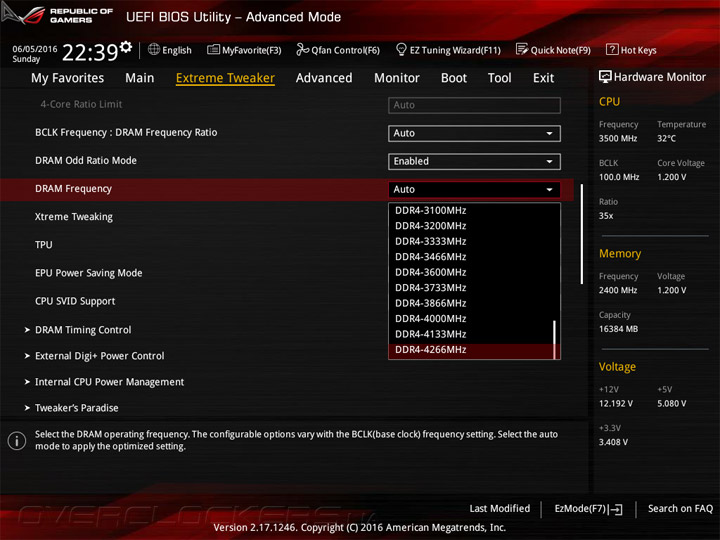
Task: Click the globe language icon
Action: coord(154,49)
